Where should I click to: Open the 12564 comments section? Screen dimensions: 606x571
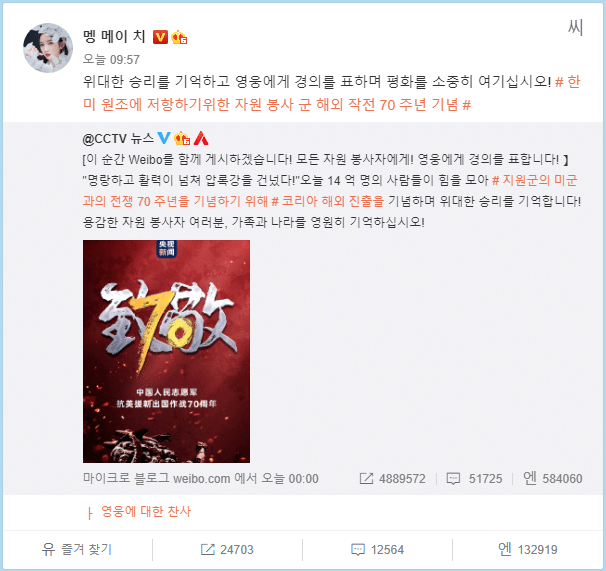[x=377, y=549]
